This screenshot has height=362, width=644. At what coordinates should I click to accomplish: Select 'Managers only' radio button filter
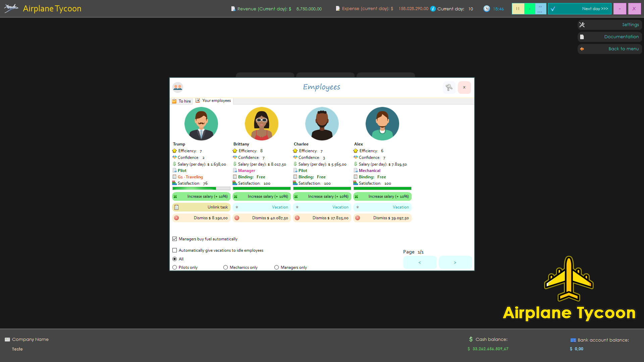pos(276,267)
